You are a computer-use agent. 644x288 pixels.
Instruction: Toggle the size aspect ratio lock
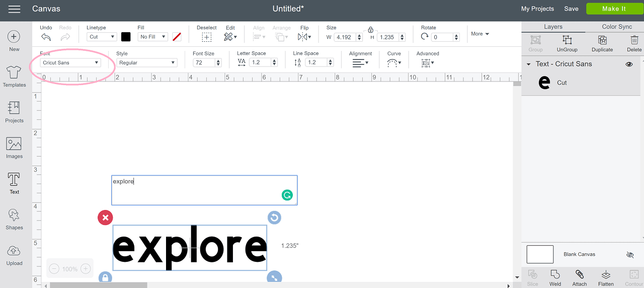coord(370,30)
